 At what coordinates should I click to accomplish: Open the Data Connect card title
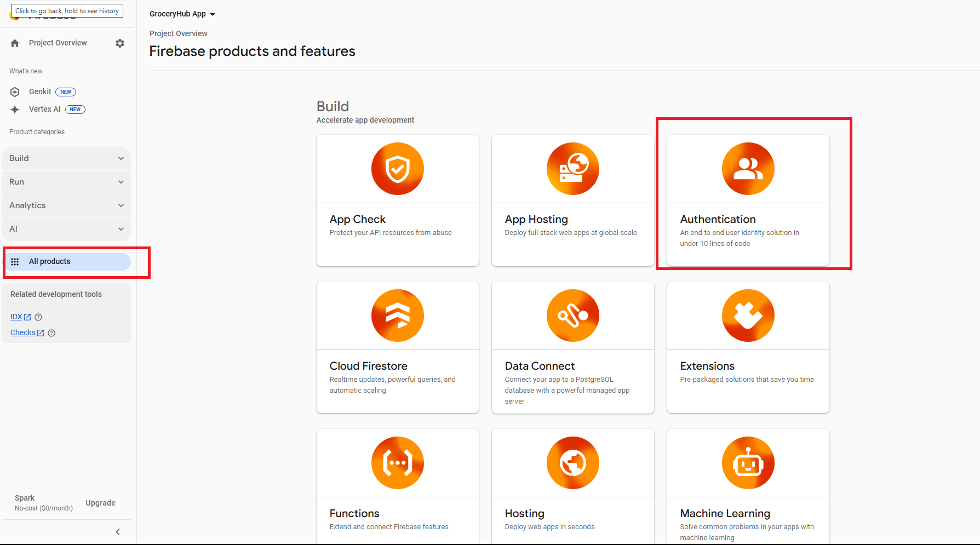[540, 366]
